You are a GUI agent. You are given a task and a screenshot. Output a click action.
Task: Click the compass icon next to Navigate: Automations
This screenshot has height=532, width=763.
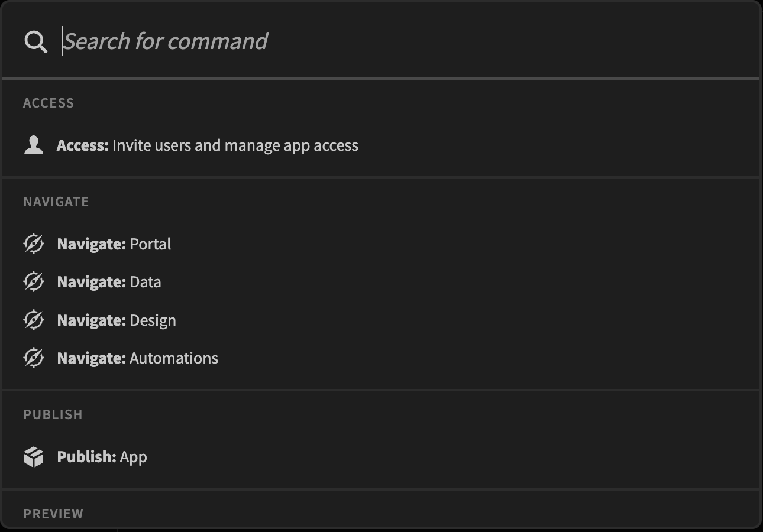34,358
